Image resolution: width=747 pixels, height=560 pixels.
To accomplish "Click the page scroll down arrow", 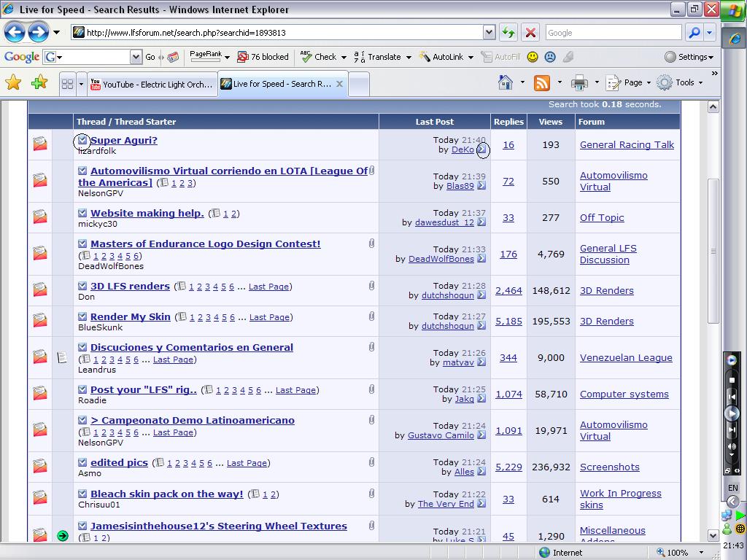I will coord(713,535).
